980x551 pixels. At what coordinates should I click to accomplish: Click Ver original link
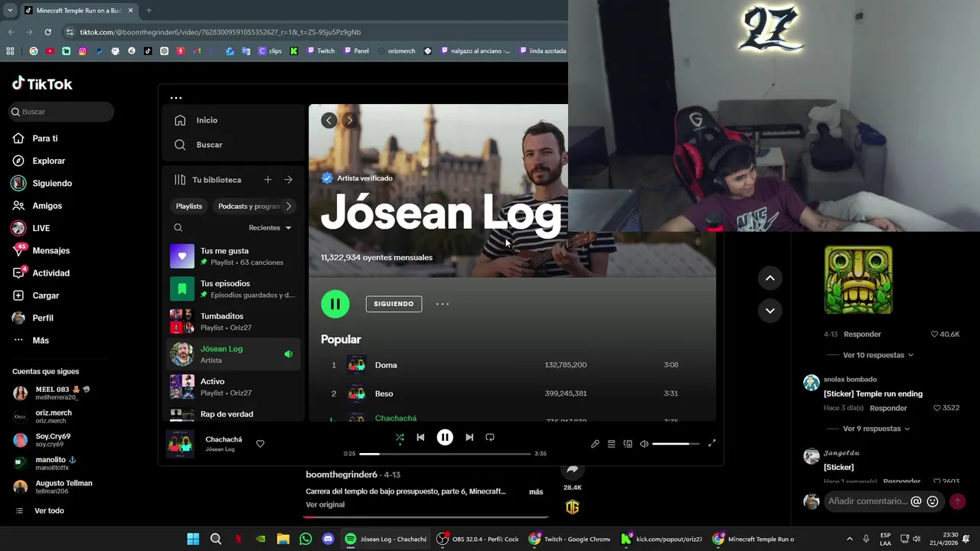(325, 504)
